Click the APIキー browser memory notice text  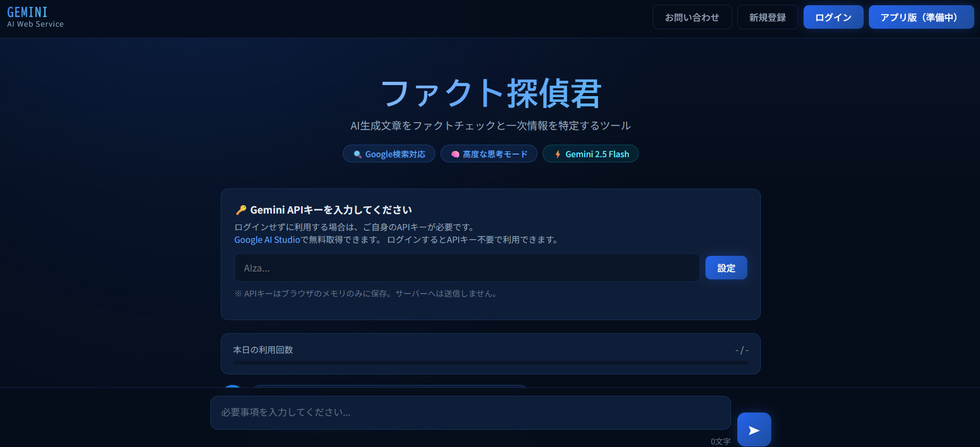pyautogui.click(x=366, y=293)
